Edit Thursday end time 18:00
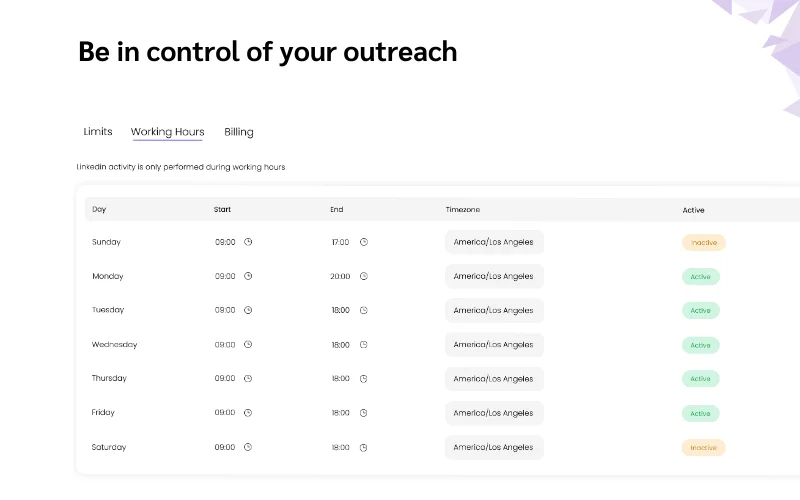Image resolution: width=800 pixels, height=500 pixels. [x=340, y=379]
